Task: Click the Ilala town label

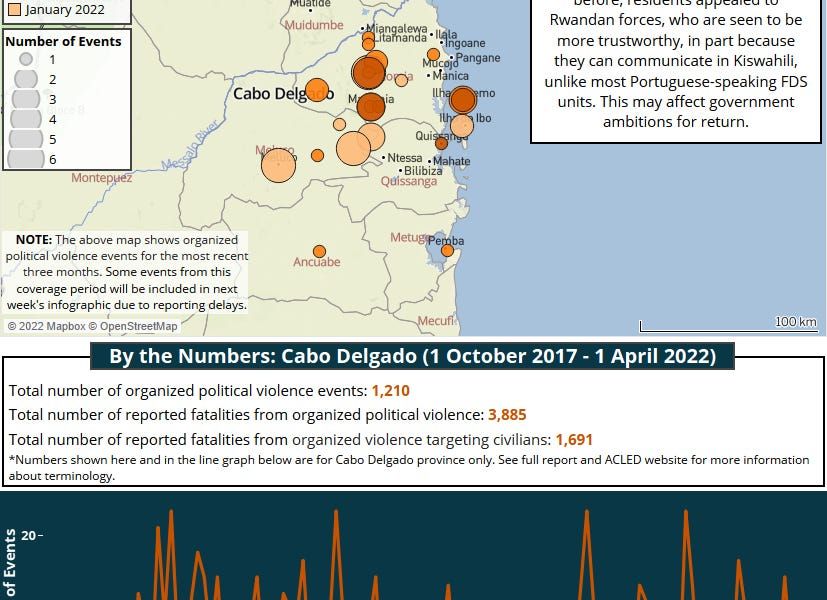Action: pos(446,35)
